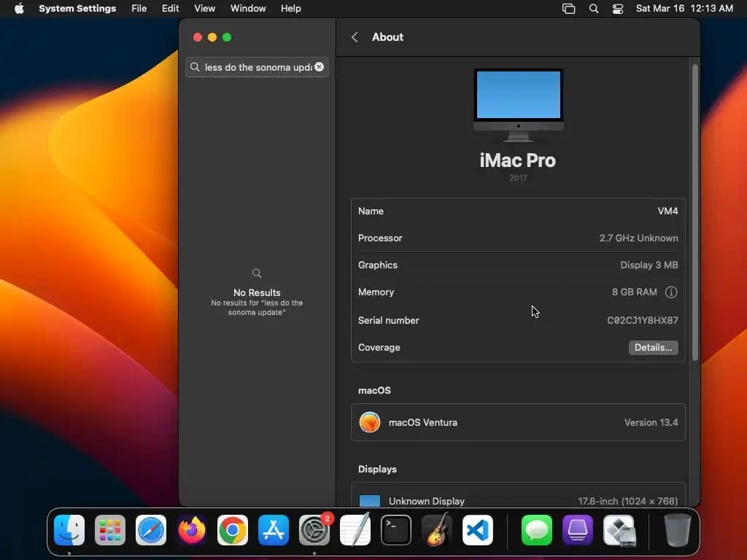Screen dimensions: 747x560
Task: Click the No Results message heading
Action: [x=257, y=293]
